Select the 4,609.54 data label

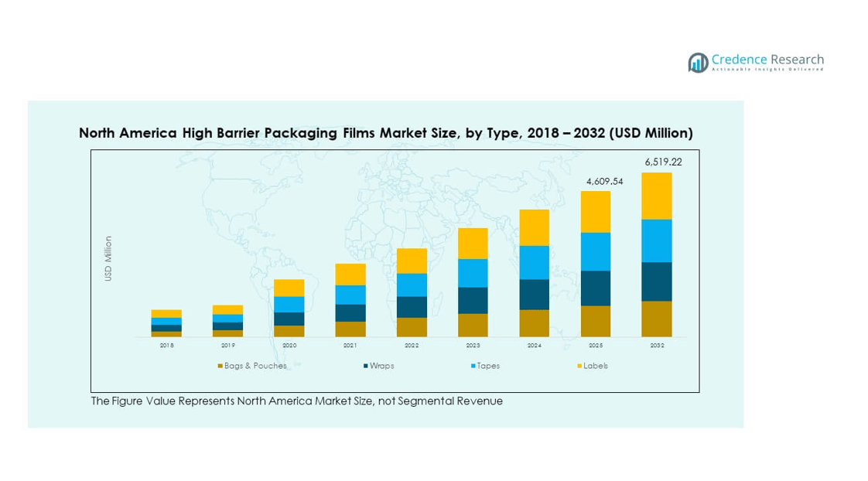pyautogui.click(x=603, y=181)
